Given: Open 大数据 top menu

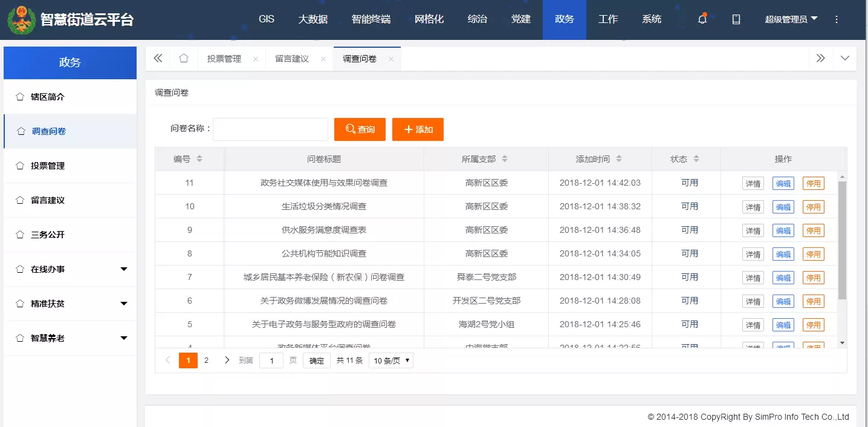Looking at the screenshot, I should (313, 19).
